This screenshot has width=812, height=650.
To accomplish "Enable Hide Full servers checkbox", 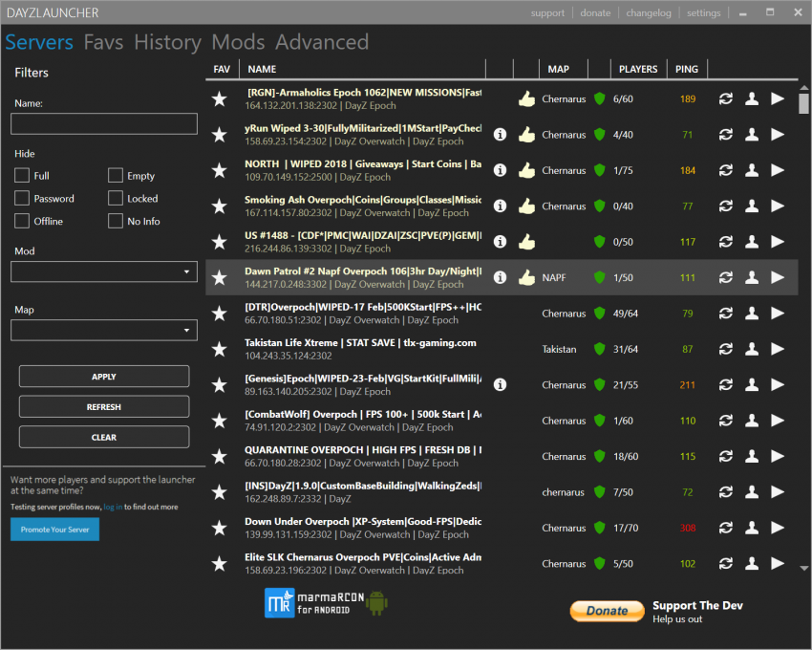I will pyautogui.click(x=22, y=175).
